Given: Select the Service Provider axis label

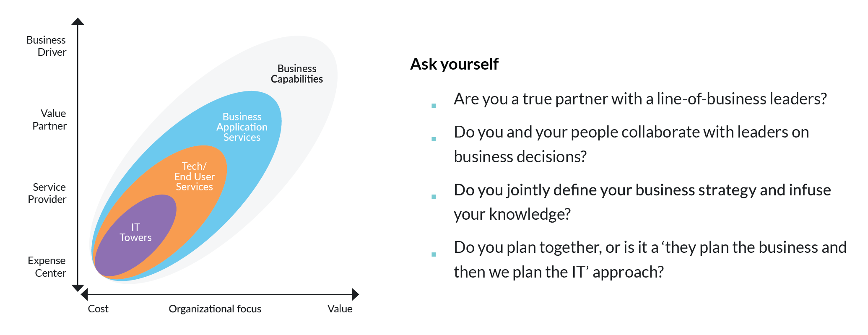Looking at the screenshot, I should (x=47, y=193).
